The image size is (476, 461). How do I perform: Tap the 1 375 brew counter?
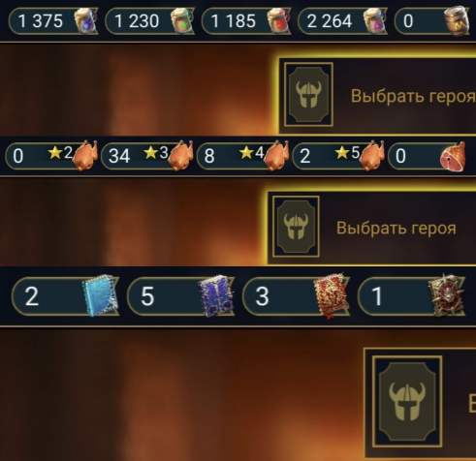click(53, 21)
